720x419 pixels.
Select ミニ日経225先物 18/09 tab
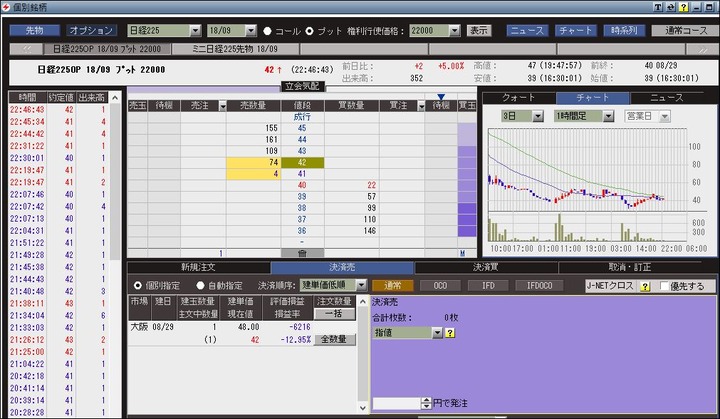pos(235,49)
